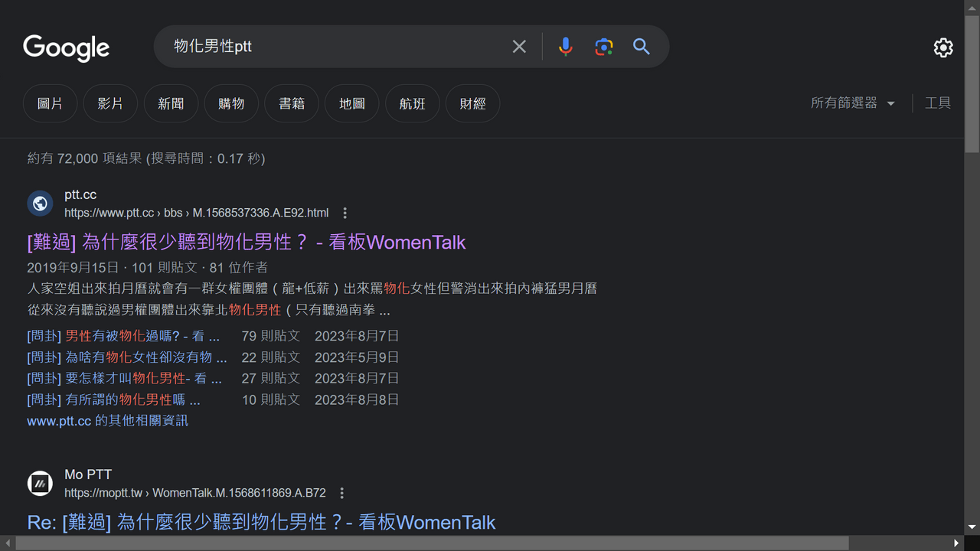
Task: Click Mo PTT favicon
Action: 40,484
